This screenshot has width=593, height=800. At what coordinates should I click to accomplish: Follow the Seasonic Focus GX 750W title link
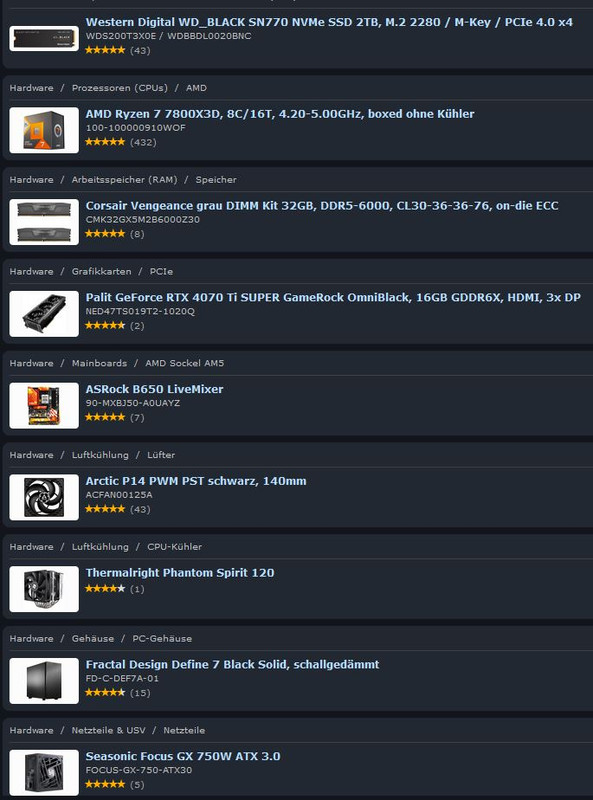point(183,756)
